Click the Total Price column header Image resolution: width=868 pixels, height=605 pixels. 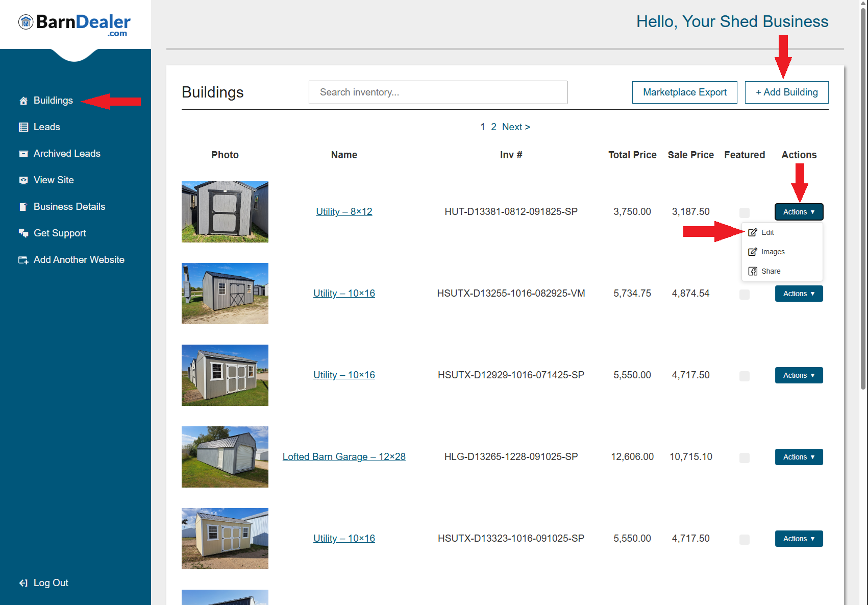click(x=632, y=155)
